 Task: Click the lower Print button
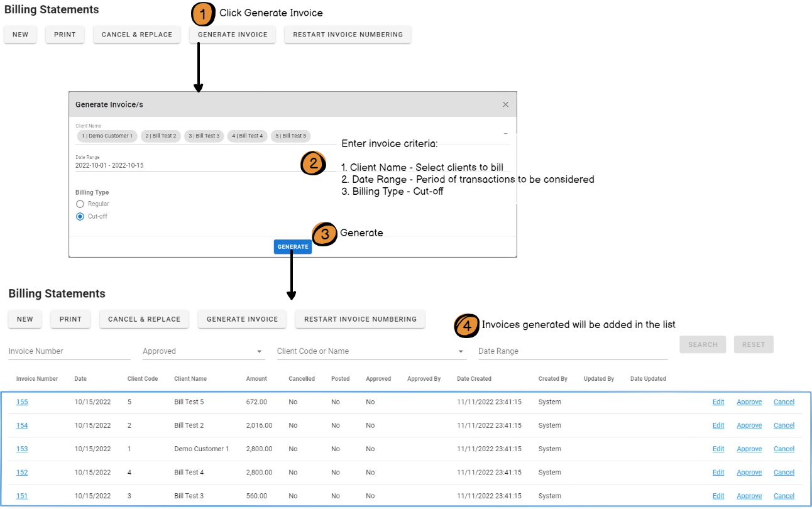coord(70,319)
